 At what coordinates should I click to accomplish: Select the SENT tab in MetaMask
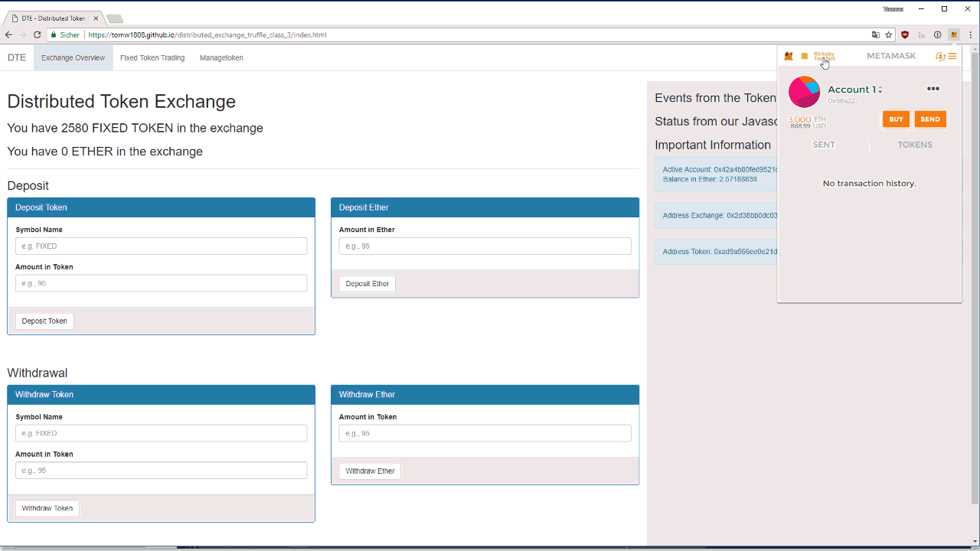point(824,145)
